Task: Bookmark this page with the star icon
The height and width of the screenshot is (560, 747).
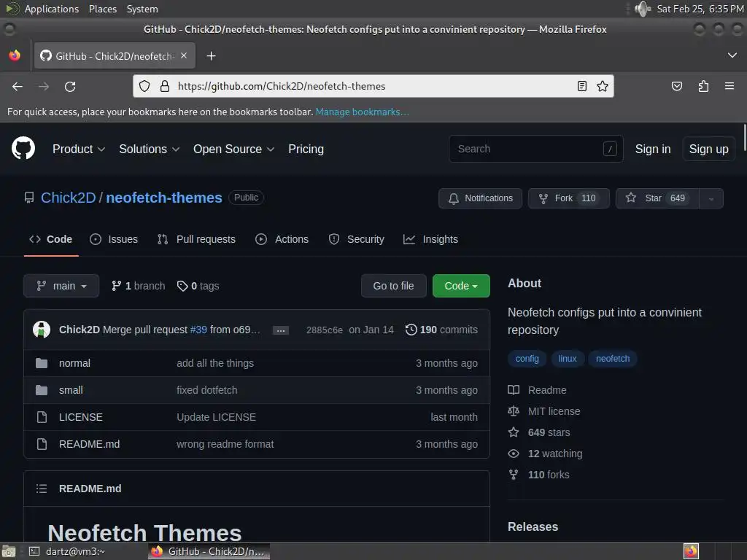Action: [602, 86]
